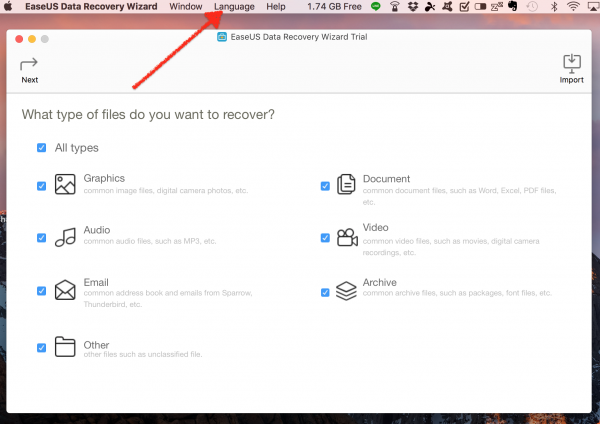
Task: Click the Archive label text
Action: click(x=380, y=282)
